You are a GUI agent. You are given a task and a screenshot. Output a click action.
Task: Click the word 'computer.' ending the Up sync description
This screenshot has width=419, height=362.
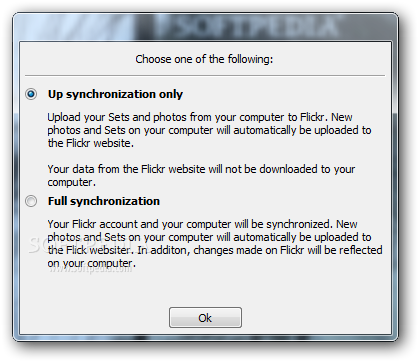[71, 182]
